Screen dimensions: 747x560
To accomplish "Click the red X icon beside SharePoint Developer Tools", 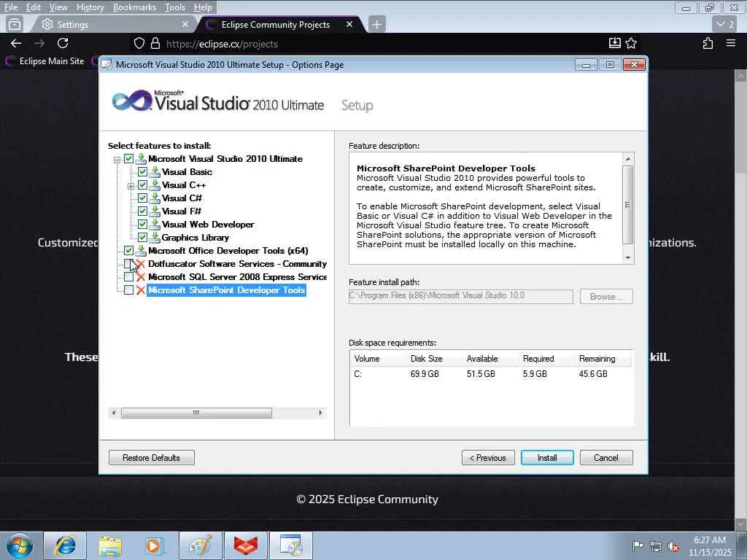I will point(141,290).
